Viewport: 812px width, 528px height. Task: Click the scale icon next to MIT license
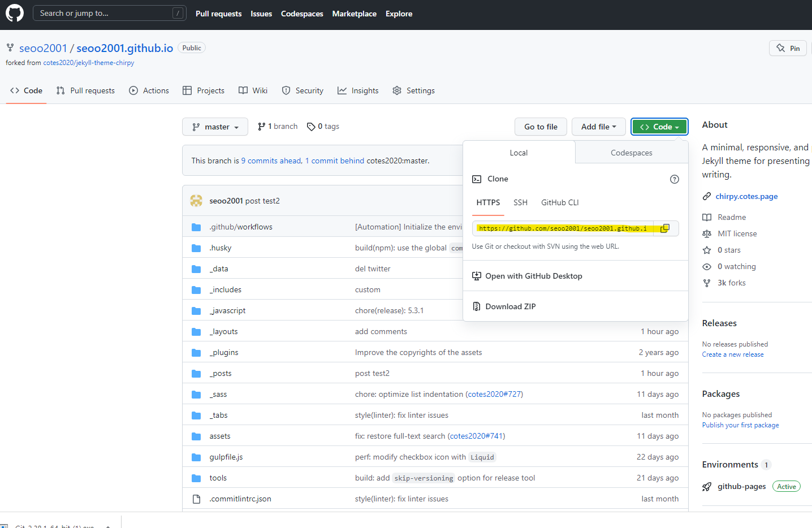(707, 233)
